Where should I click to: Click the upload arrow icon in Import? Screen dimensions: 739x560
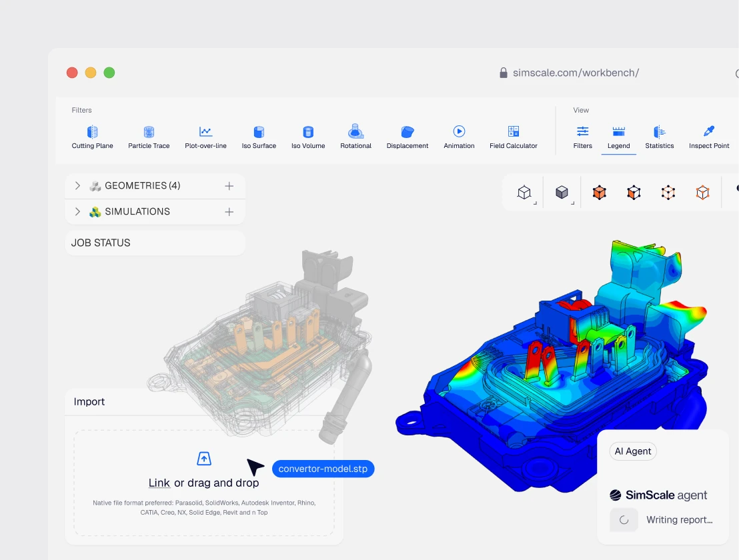(204, 458)
